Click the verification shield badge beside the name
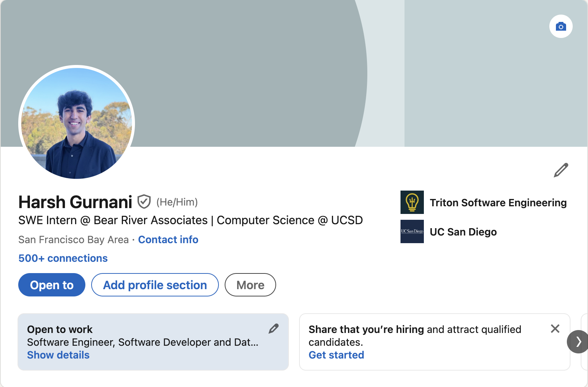Image resolution: width=588 pixels, height=387 pixels. pyautogui.click(x=144, y=202)
